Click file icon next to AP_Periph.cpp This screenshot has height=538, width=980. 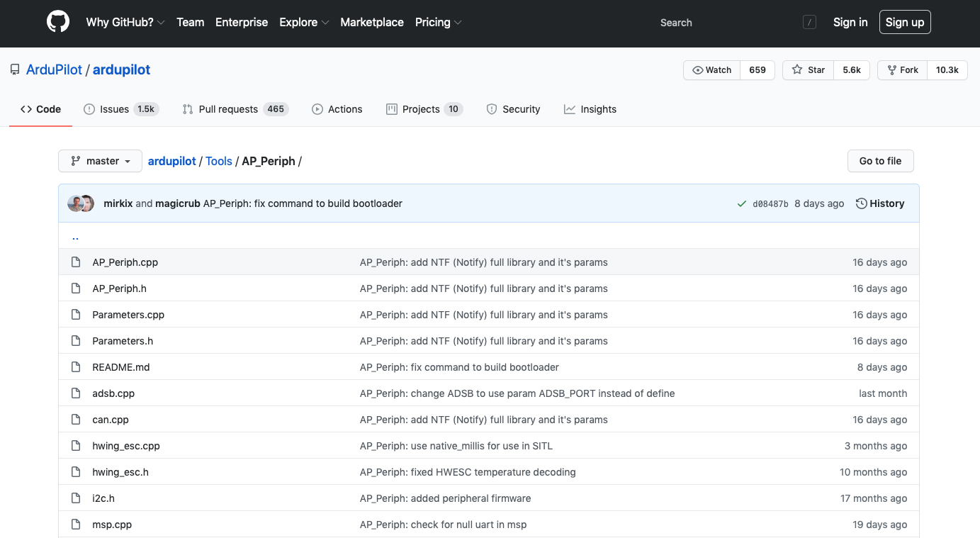(76, 262)
